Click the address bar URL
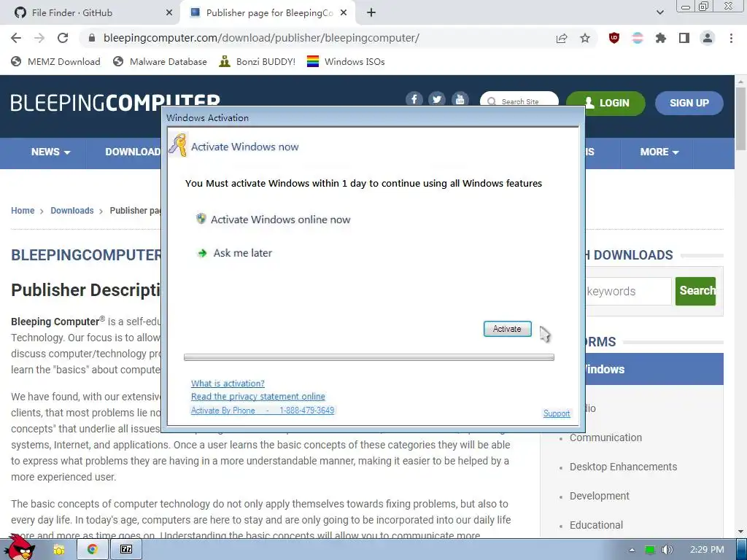Screen dimensions: 747x560 pyautogui.click(x=261, y=38)
